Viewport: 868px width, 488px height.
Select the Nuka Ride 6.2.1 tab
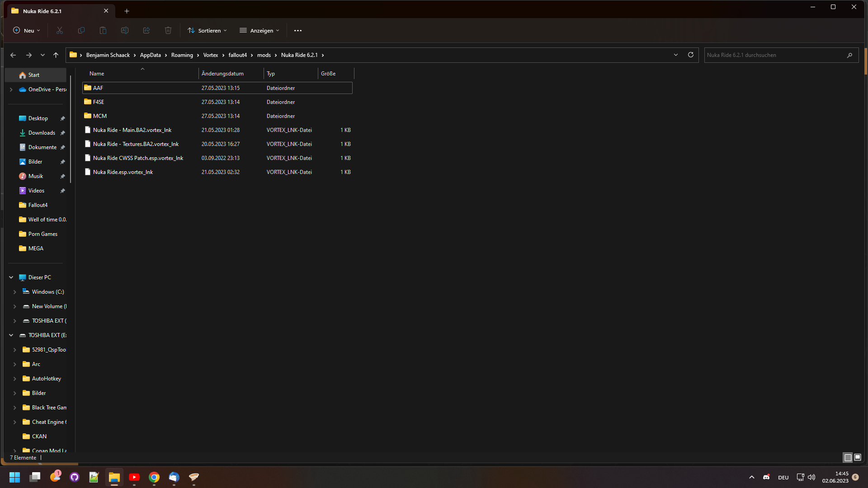click(x=60, y=11)
